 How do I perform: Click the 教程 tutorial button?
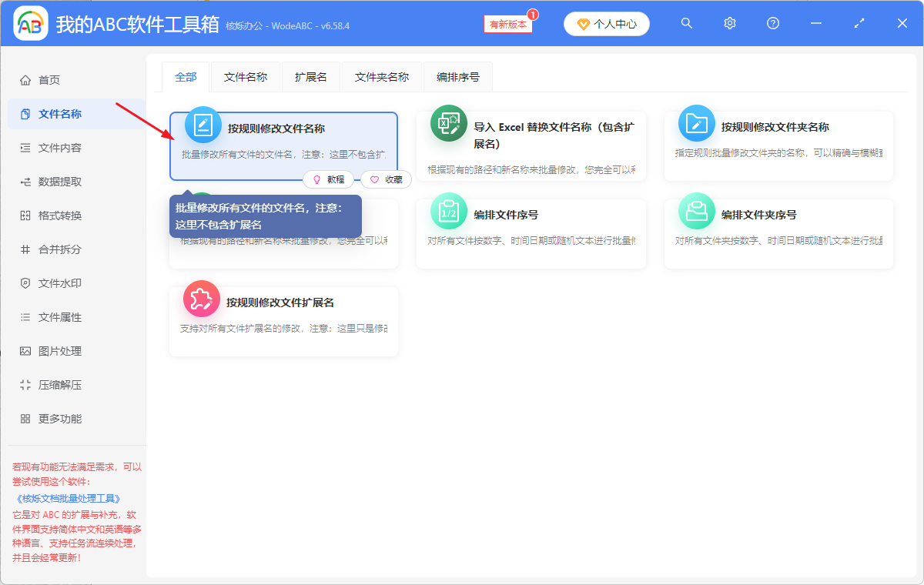[329, 179]
